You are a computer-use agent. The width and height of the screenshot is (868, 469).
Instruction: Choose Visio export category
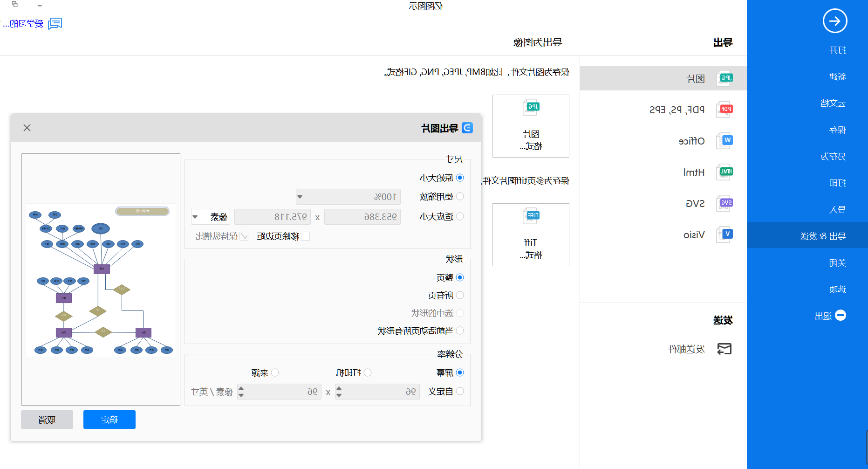tap(663, 234)
